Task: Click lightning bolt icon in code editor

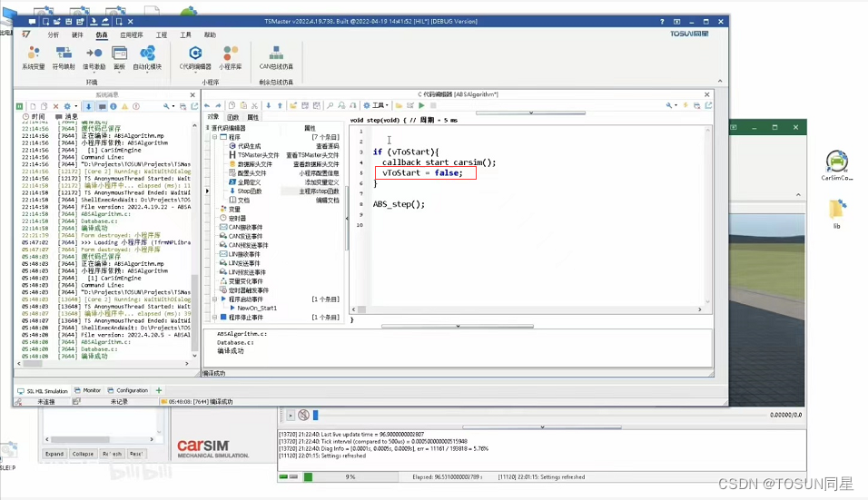Action: point(686,105)
